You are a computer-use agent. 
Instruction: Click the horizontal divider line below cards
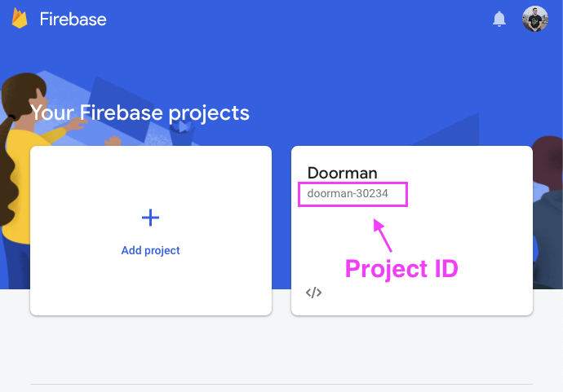281,384
